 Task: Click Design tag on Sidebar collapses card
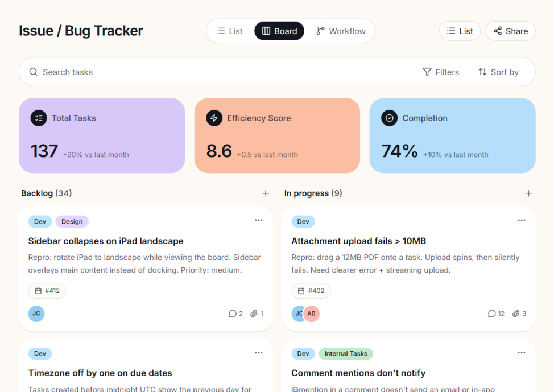pyautogui.click(x=72, y=222)
